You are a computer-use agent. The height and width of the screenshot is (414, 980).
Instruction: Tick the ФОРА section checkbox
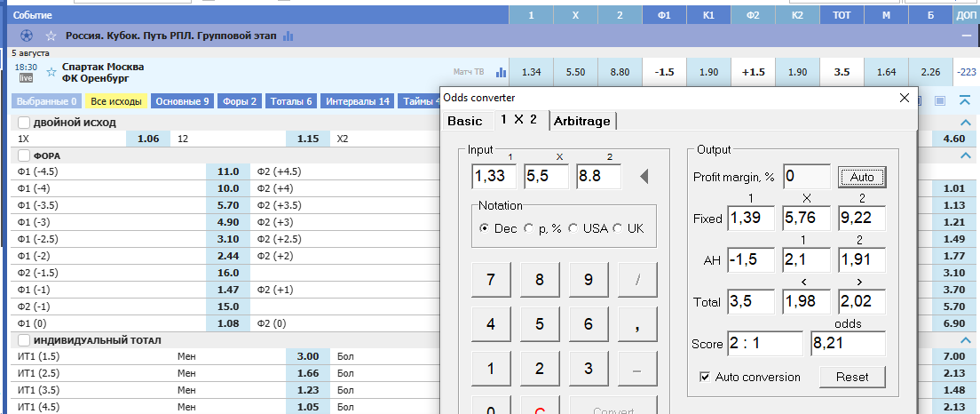coord(23,155)
